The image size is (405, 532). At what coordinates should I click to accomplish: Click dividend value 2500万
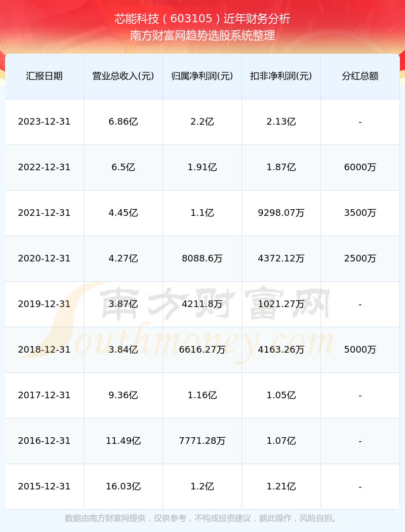[x=360, y=258]
